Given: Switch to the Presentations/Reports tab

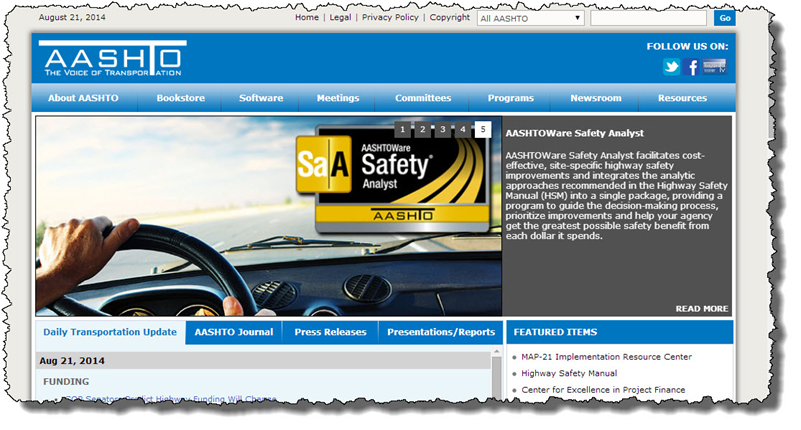Looking at the screenshot, I should pyautogui.click(x=441, y=332).
